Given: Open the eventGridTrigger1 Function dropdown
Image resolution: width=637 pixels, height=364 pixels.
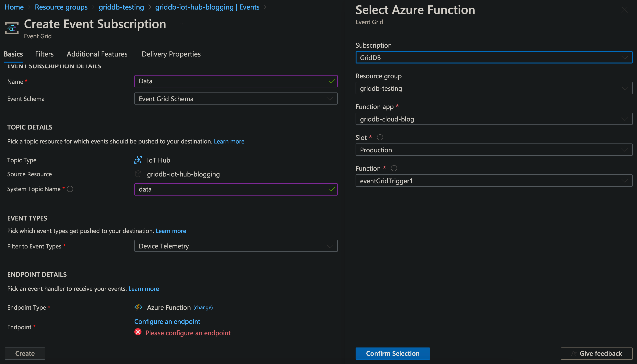Looking at the screenshot, I should (x=494, y=181).
